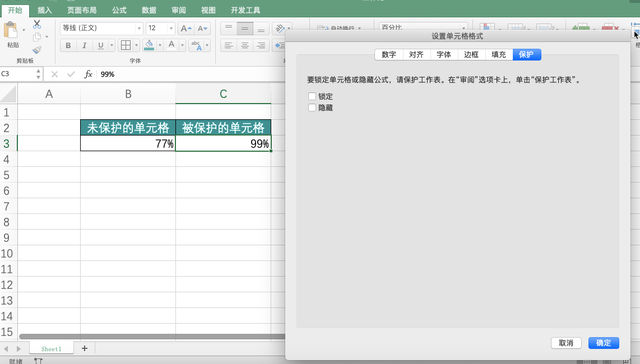Apply bold formatting
640x364 pixels.
tap(68, 45)
